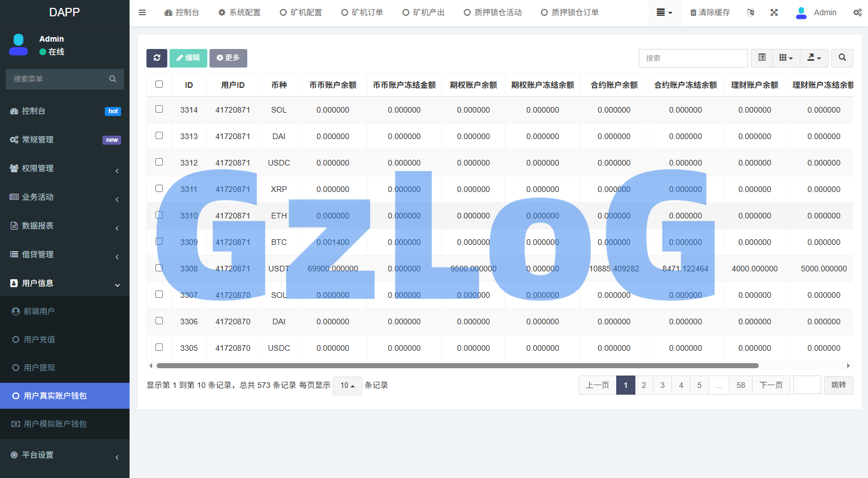This screenshot has width=868, height=478.
Task: Go to page 58 in pagination
Action: coord(740,385)
